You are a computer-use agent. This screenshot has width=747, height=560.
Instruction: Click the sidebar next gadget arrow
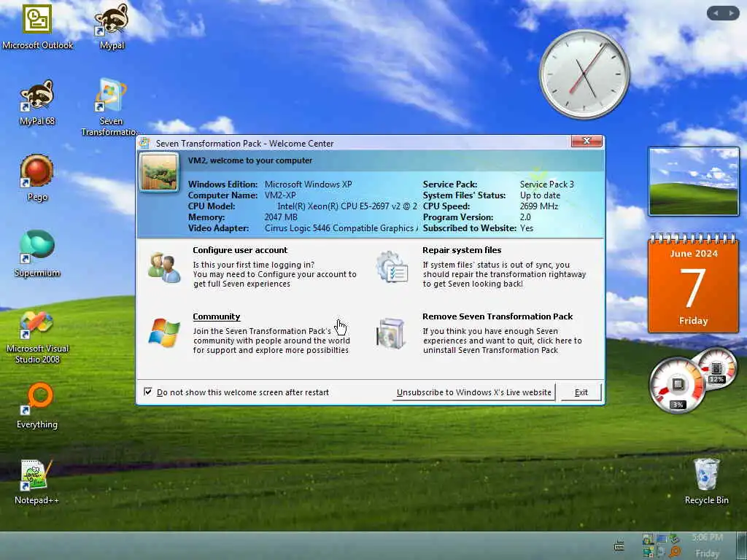(731, 13)
